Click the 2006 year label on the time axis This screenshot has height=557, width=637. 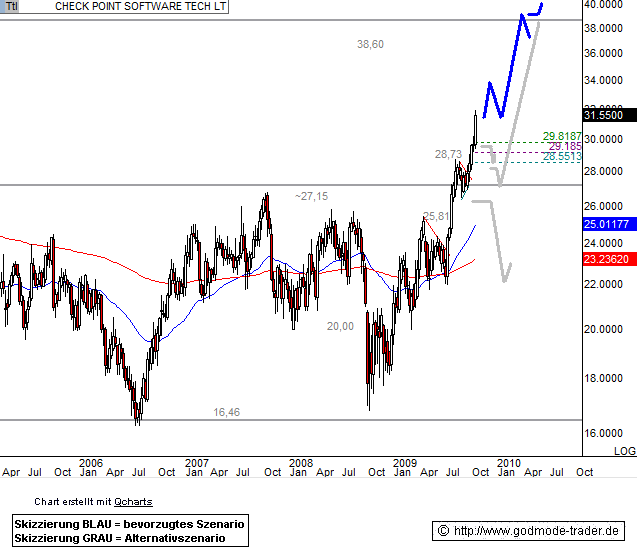pyautogui.click(x=91, y=463)
